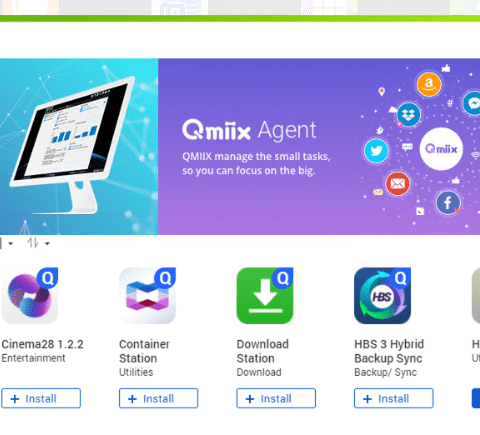Viewport: 480px width, 435px height.
Task: Click the Twitter icon in banner
Action: pyautogui.click(x=376, y=151)
